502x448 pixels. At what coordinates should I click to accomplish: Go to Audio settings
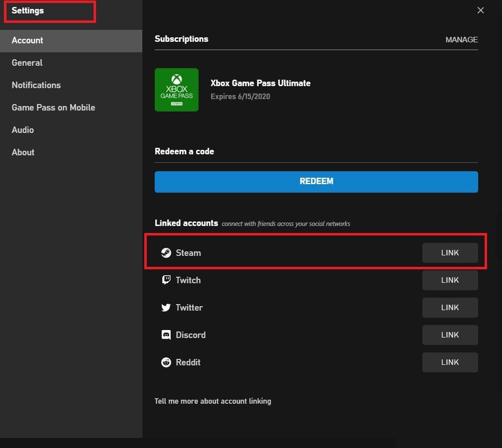point(23,130)
